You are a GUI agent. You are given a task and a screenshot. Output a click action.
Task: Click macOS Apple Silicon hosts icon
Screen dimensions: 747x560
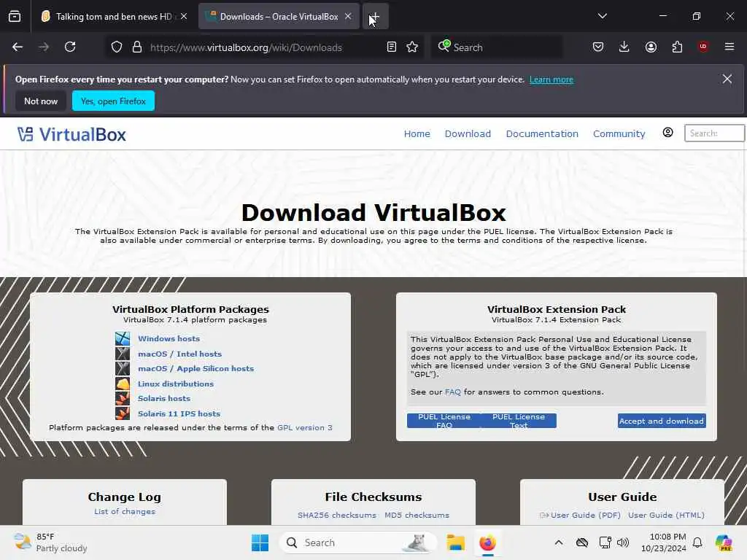click(x=123, y=368)
